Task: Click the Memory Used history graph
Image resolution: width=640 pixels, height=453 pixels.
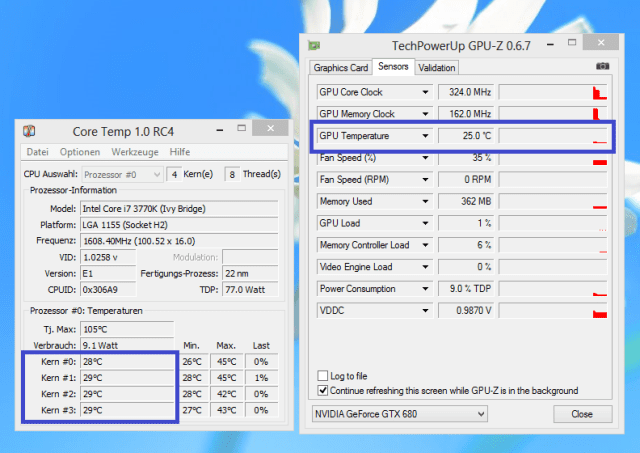Action: click(x=553, y=201)
